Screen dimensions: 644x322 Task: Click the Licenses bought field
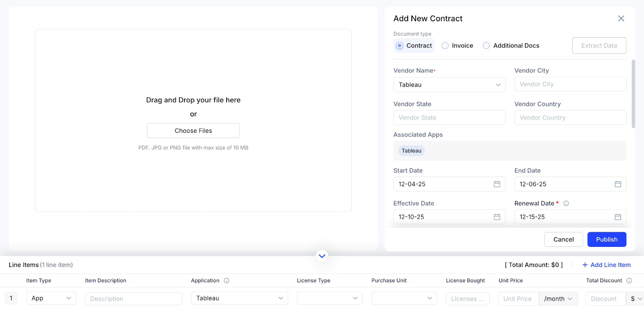point(468,299)
